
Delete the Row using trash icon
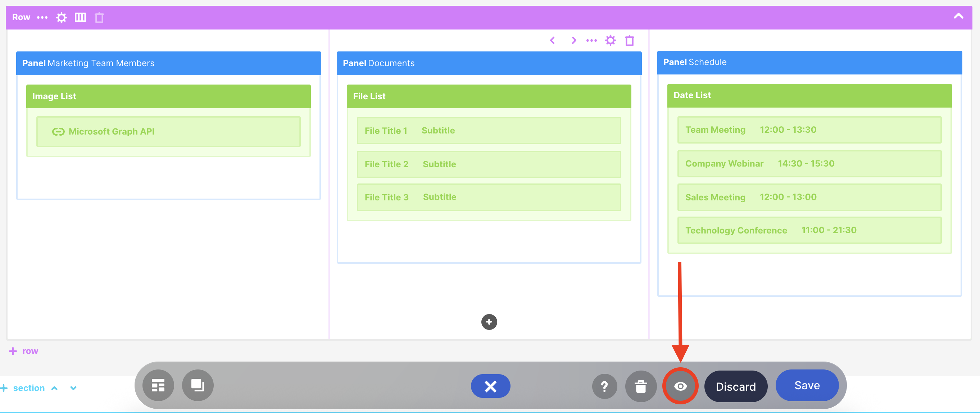(99, 18)
